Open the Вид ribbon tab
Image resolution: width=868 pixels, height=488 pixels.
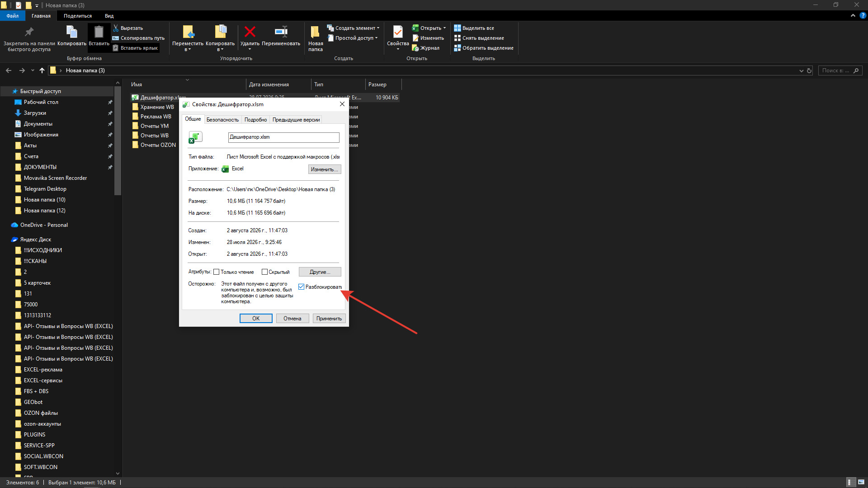(109, 16)
